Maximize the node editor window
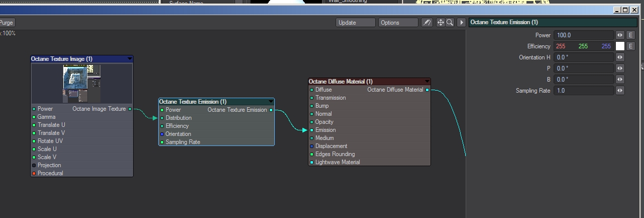Screen dimensions: 644x218 click(625, 10)
